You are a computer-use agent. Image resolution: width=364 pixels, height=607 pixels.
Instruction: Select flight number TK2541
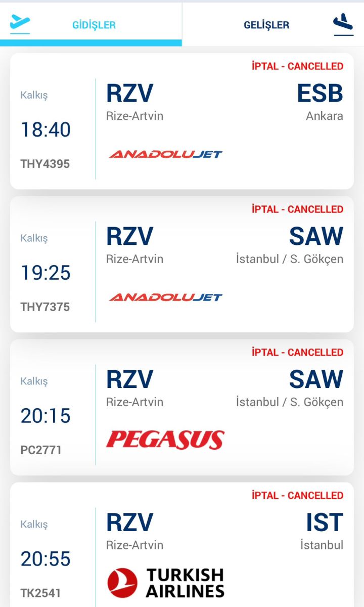point(41,593)
